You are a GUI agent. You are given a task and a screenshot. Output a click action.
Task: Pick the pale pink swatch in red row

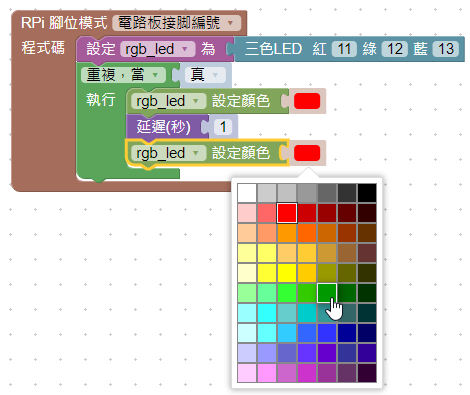[x=247, y=213]
